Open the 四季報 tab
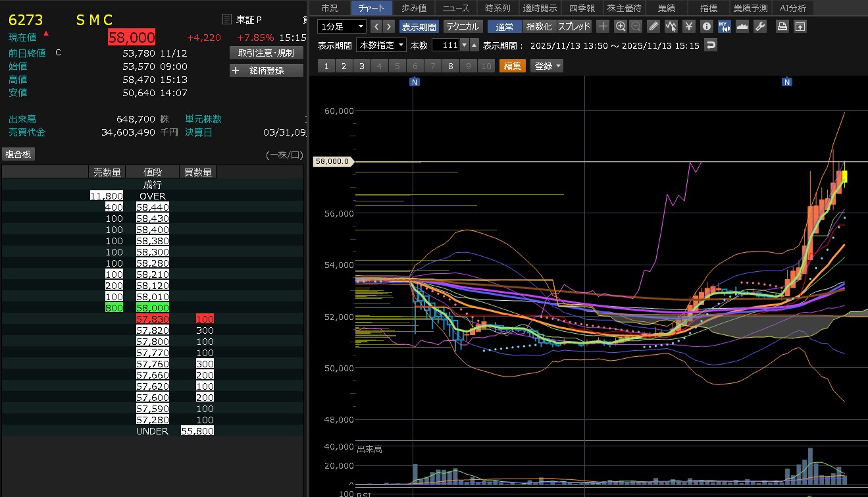868x497 pixels. 582,8
